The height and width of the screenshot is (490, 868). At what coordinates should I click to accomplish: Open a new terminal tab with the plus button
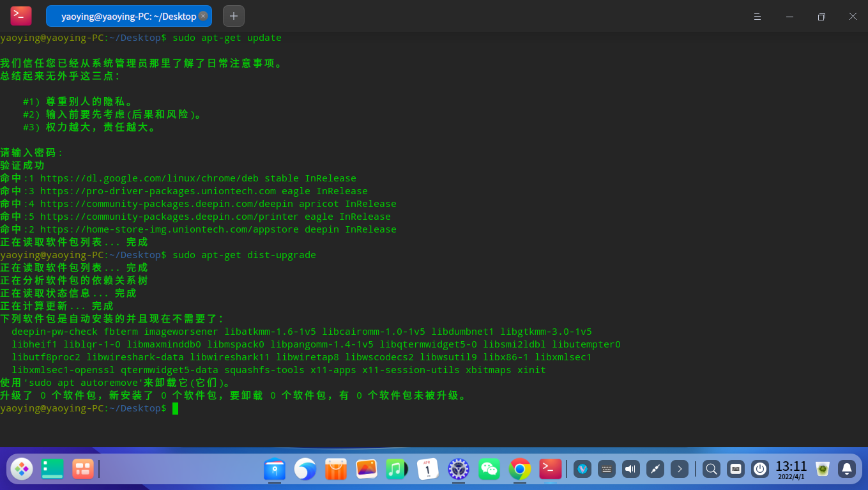point(233,16)
